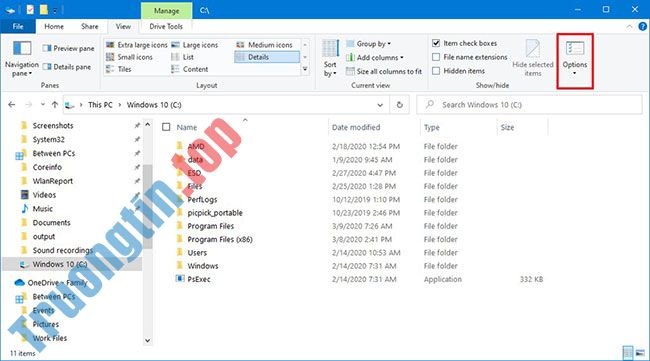The image size is (650, 361).
Task: Open the Drive Tools tab
Action: click(166, 27)
